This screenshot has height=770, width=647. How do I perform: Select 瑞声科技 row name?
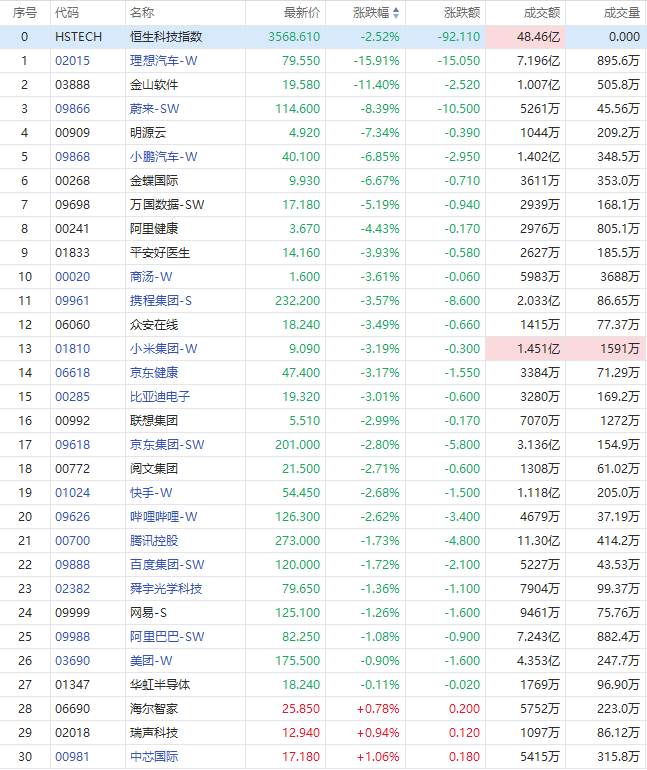[x=154, y=733]
